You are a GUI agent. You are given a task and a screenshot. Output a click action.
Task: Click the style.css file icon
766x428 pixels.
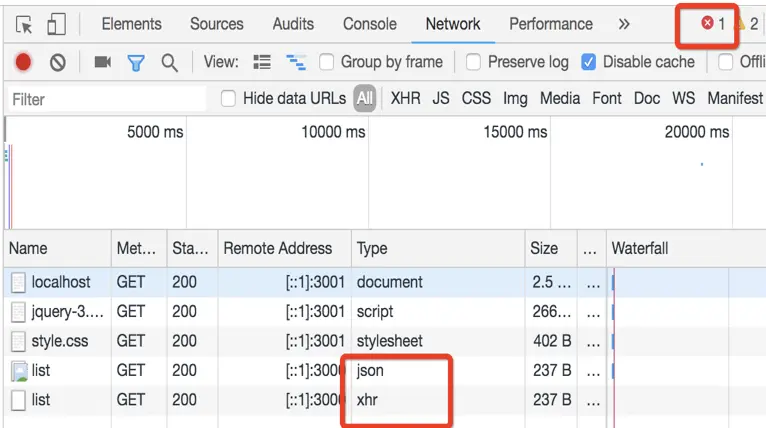(x=18, y=341)
